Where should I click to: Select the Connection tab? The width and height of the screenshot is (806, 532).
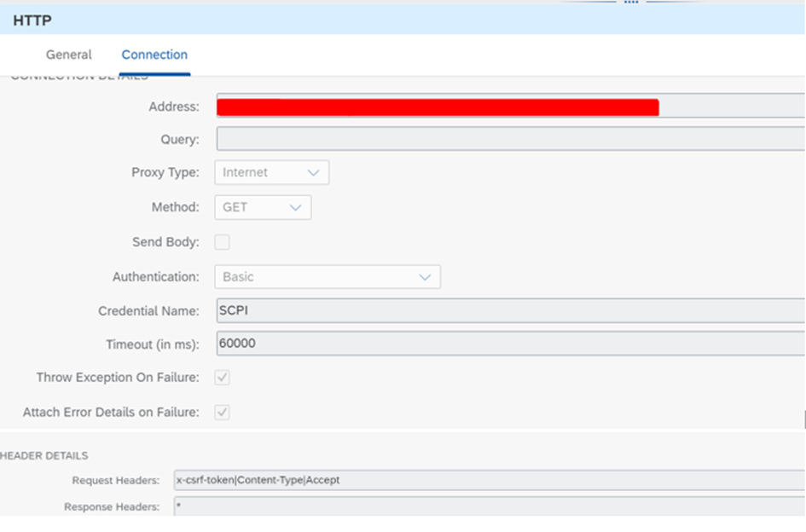(154, 55)
